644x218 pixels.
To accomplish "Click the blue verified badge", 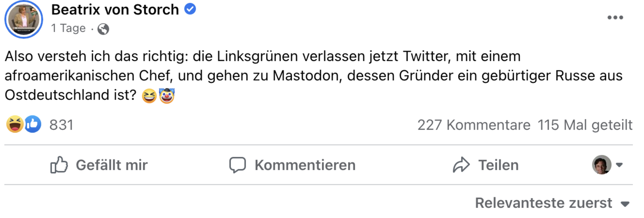I will 190,9.
